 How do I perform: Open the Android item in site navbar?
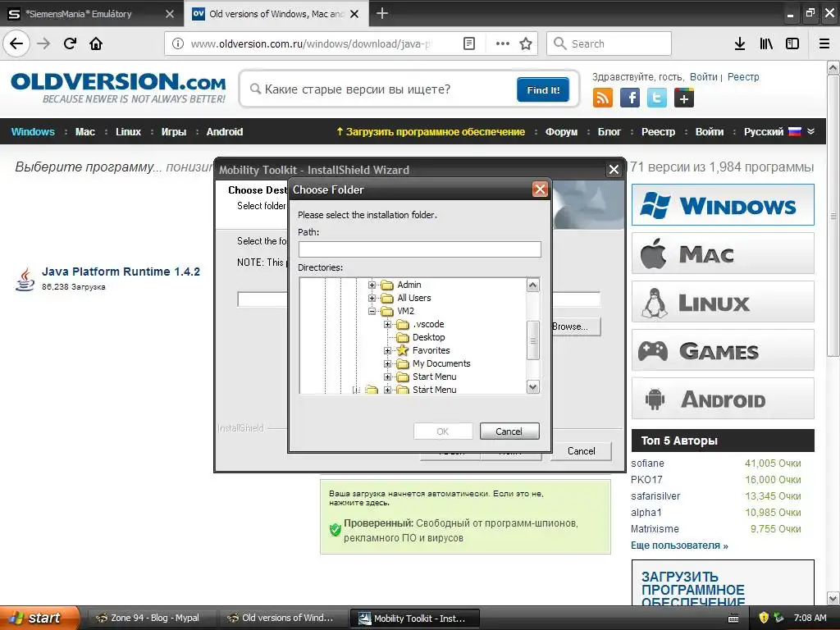225,132
